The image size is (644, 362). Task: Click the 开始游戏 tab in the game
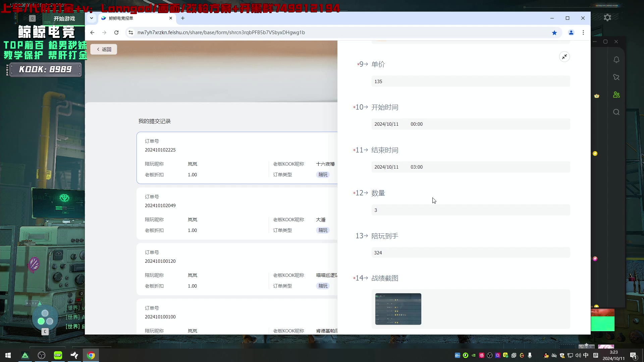pos(64,19)
